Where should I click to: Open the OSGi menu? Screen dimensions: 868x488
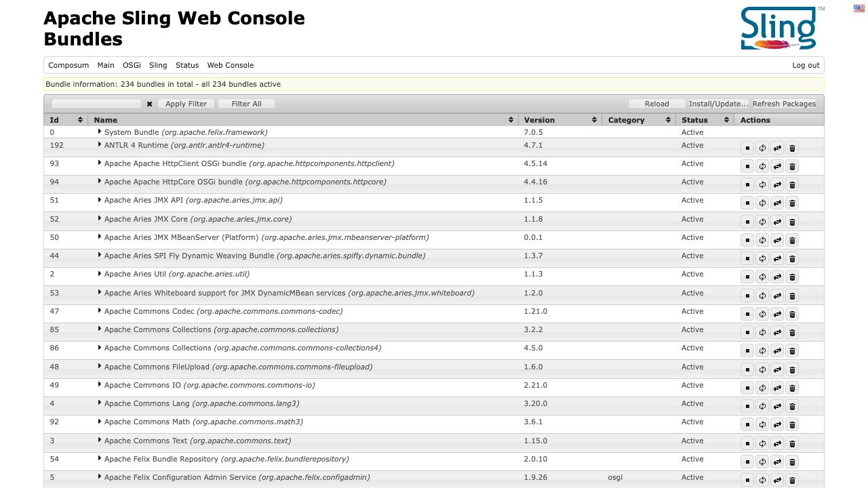(132, 65)
